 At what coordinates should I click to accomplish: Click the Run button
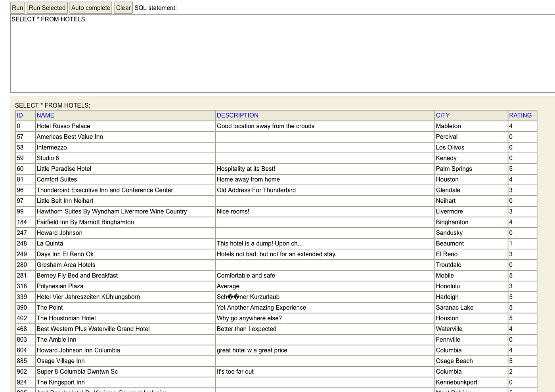(x=17, y=8)
